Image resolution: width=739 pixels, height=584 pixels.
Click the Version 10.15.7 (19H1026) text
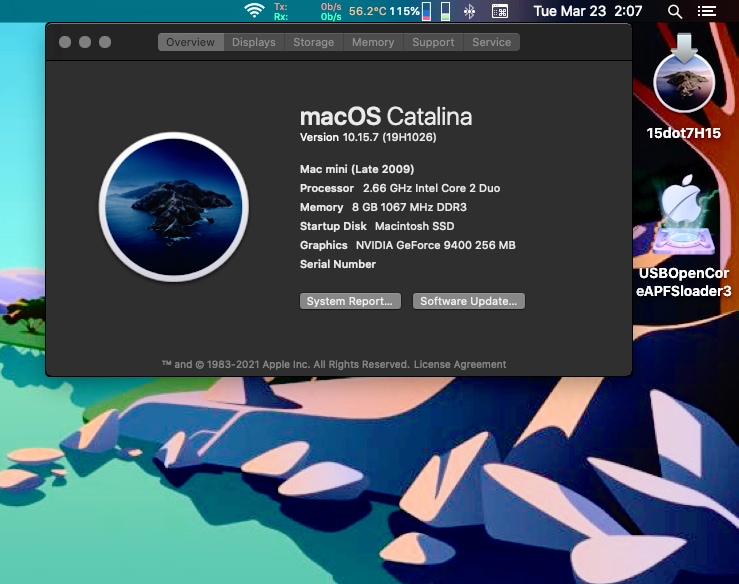(x=368, y=137)
